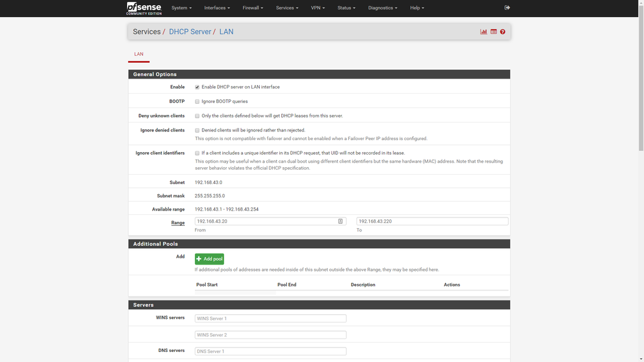Enable DHCP server on LAN interface
644x362 pixels.
tap(197, 87)
